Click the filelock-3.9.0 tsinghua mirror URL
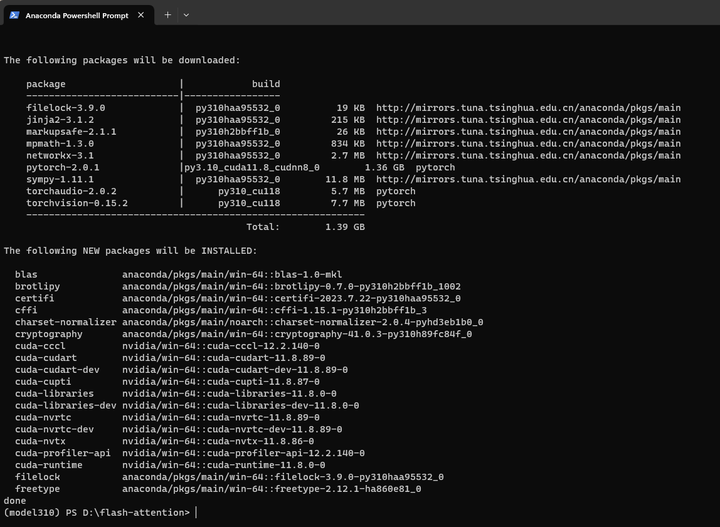Screen dimensions: 720x527 (528, 108)
